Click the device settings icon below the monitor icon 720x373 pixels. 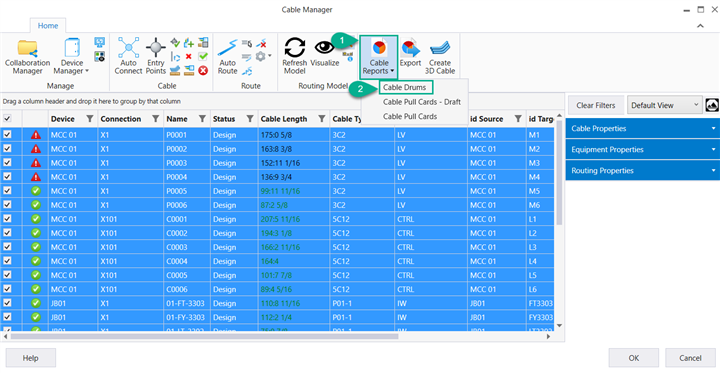[99, 57]
